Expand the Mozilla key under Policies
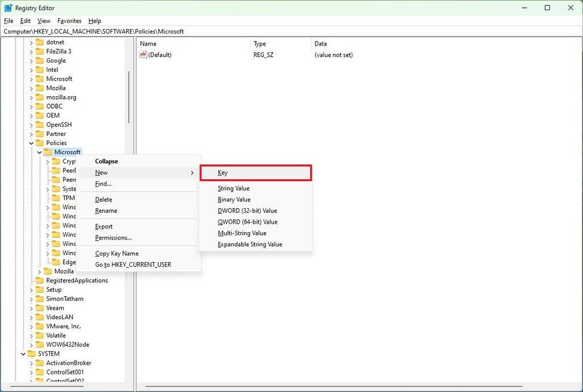The width and height of the screenshot is (583, 392). [x=39, y=271]
